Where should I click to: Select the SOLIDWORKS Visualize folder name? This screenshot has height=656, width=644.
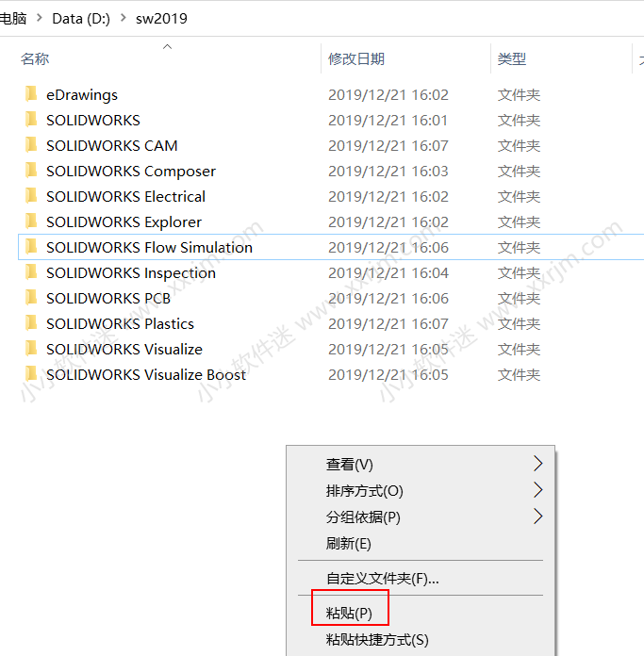pos(124,350)
